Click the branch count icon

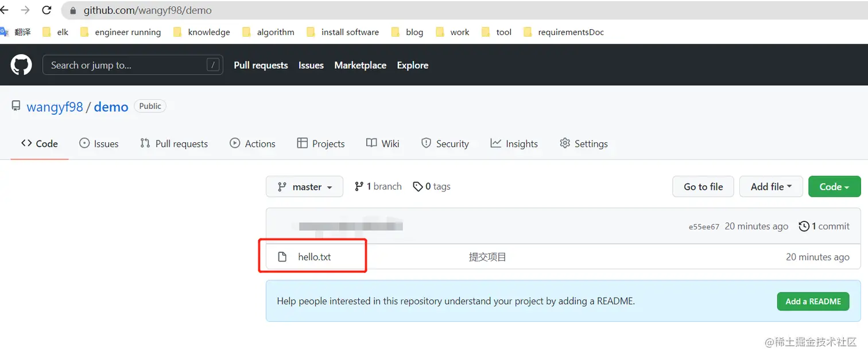359,186
